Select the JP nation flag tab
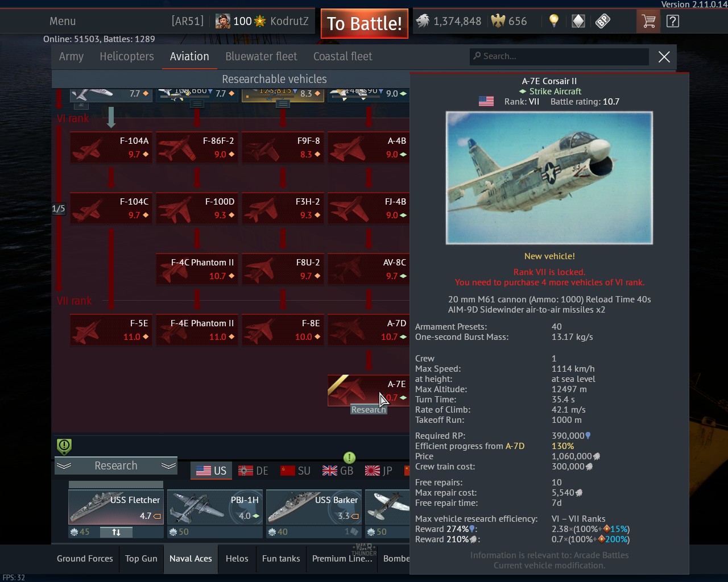 pyautogui.click(x=378, y=471)
